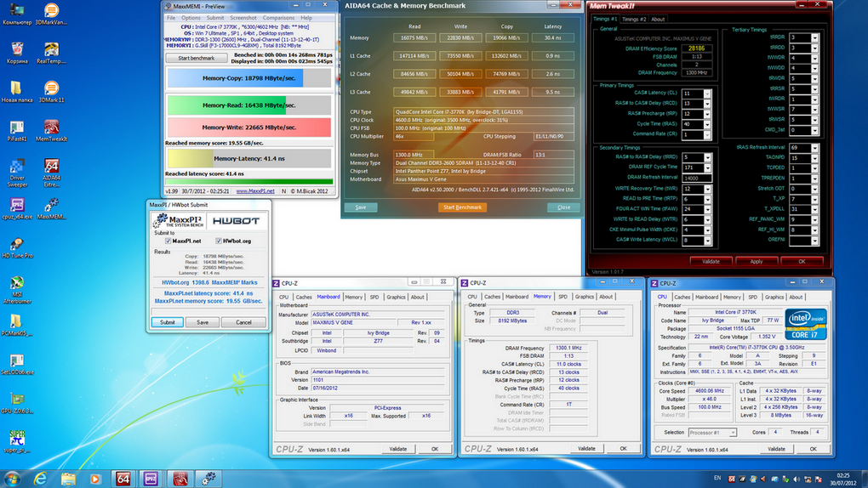Switch to AIDA64 in the taskbar
The image size is (868, 488).
click(123, 479)
